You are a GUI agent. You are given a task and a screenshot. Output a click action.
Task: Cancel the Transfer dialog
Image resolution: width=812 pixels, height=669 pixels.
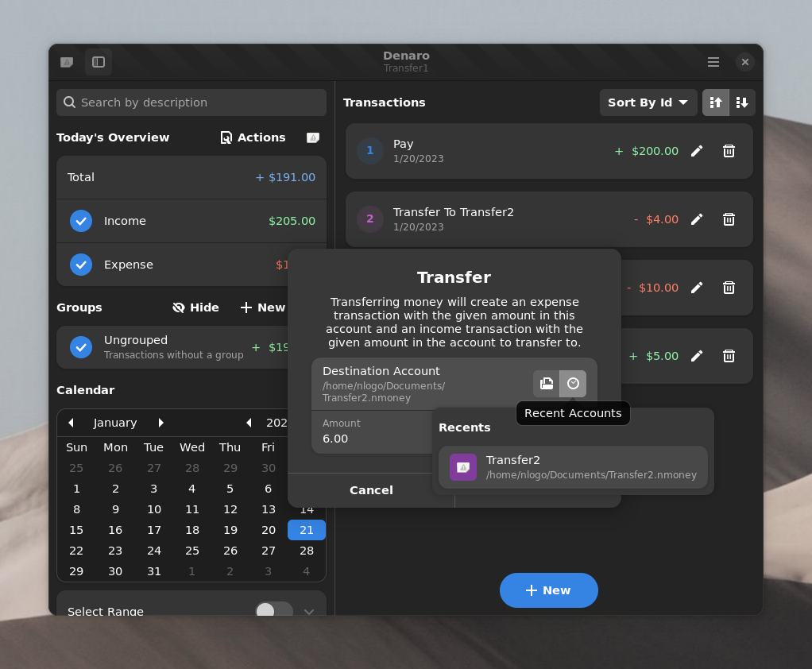tap(370, 490)
